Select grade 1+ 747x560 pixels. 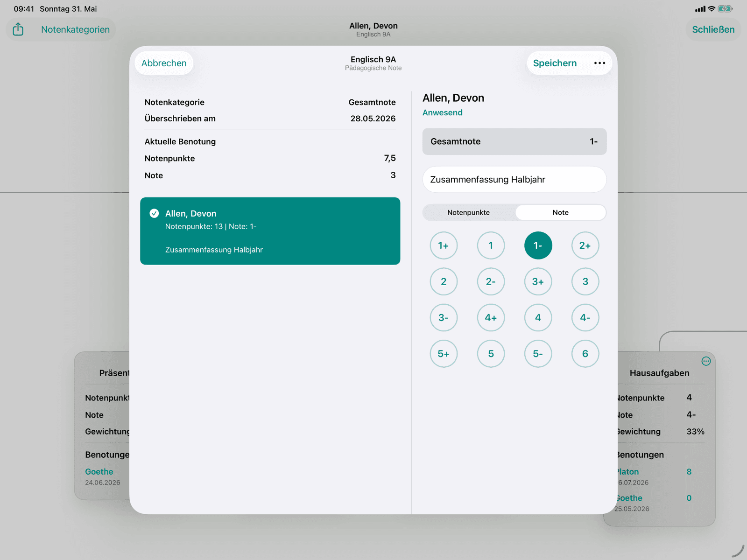[x=444, y=245]
